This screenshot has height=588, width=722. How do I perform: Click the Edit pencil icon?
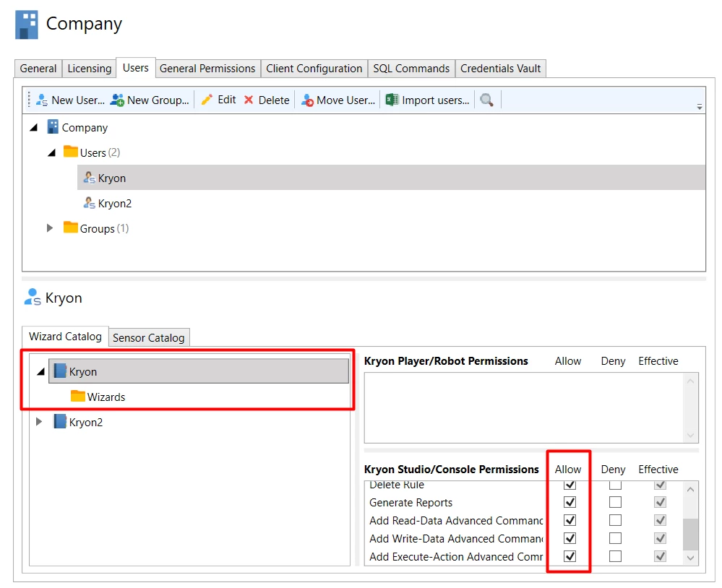click(x=207, y=100)
